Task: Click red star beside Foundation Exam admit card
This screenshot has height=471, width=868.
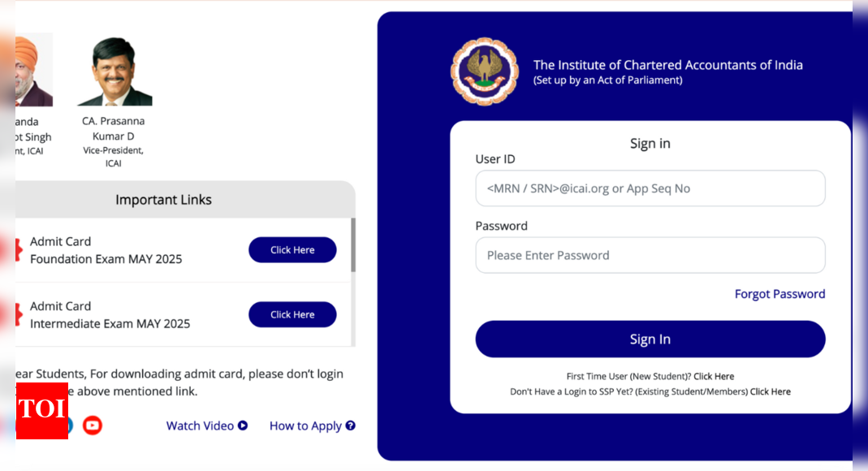Action: [x=19, y=250]
